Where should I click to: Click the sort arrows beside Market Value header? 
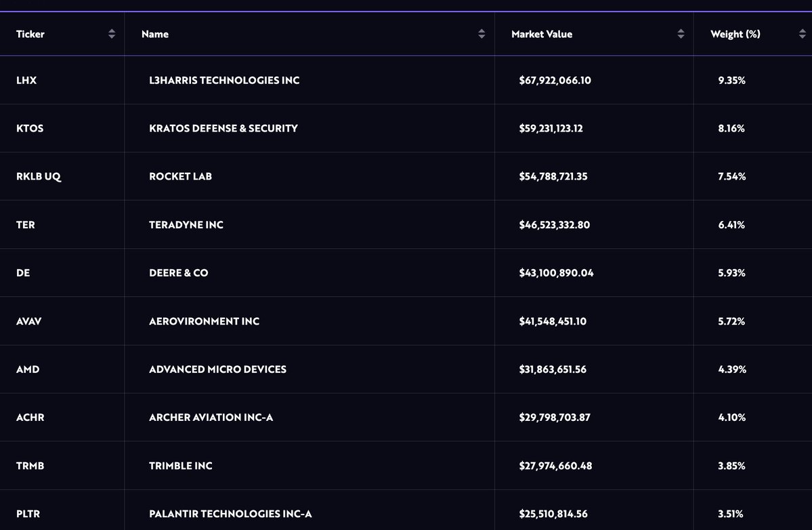click(681, 34)
